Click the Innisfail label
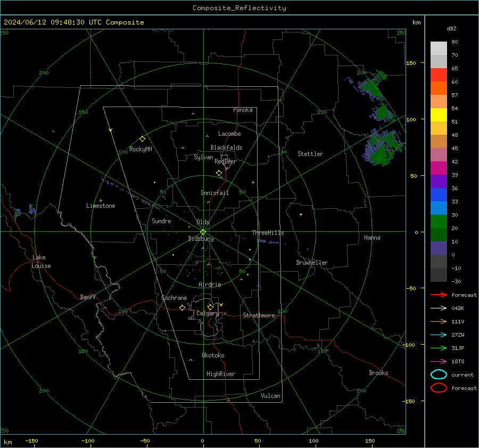The height and width of the screenshot is (448, 479). point(214,193)
